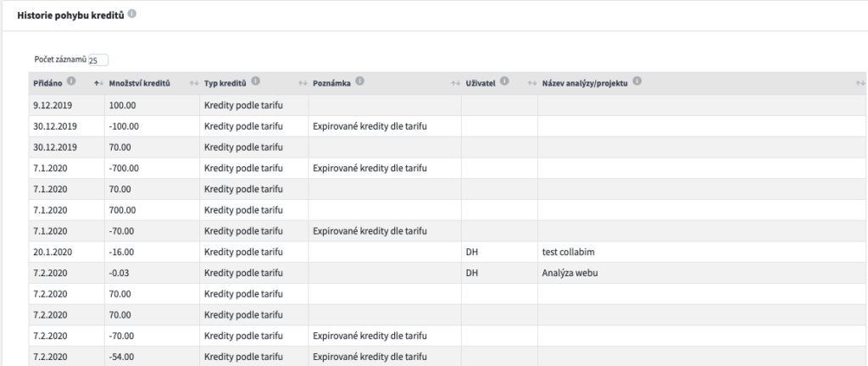Focus the Počet záznamů input field

pos(98,60)
